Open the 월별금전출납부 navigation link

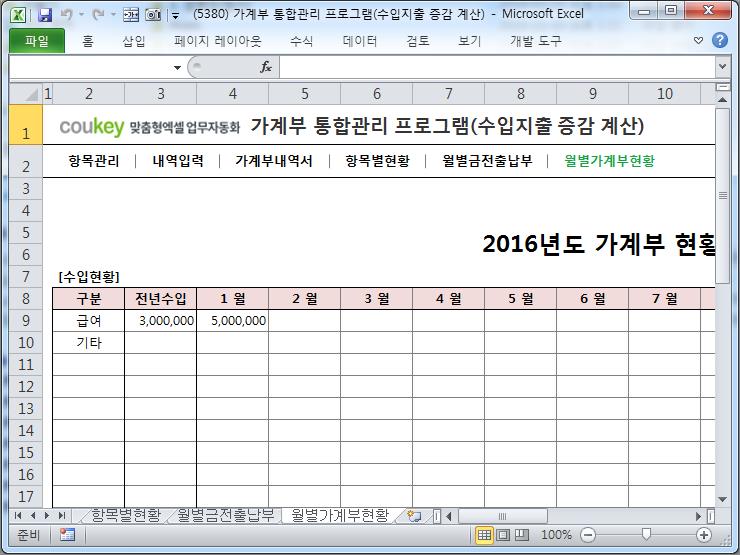(x=487, y=161)
